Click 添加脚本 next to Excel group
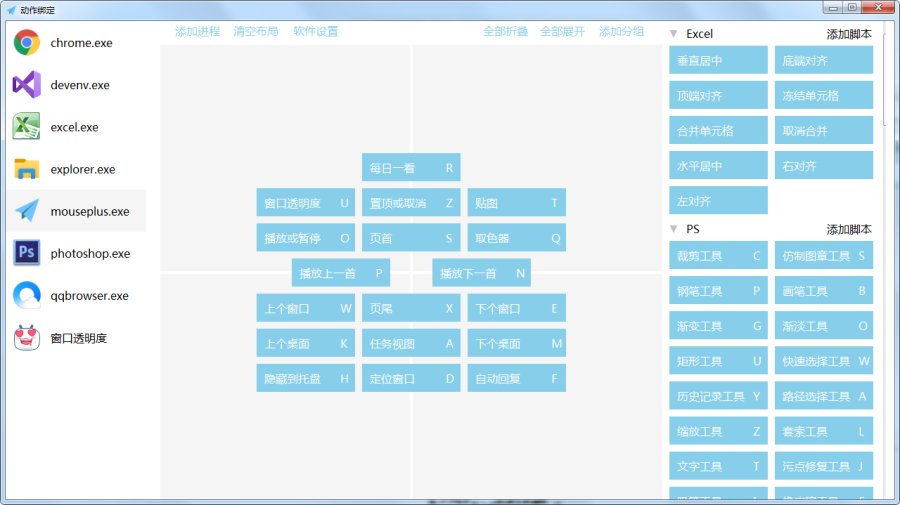 pyautogui.click(x=849, y=34)
